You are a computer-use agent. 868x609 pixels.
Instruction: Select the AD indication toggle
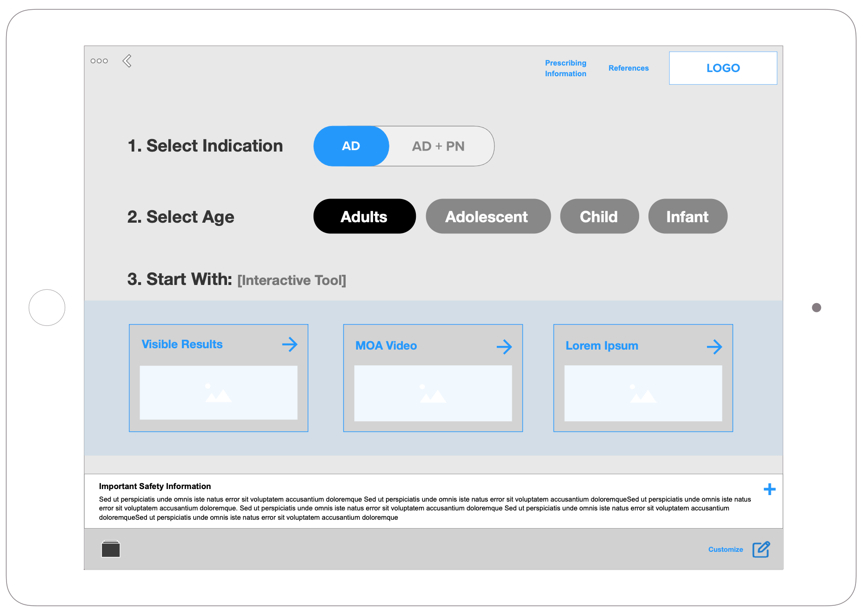point(351,146)
